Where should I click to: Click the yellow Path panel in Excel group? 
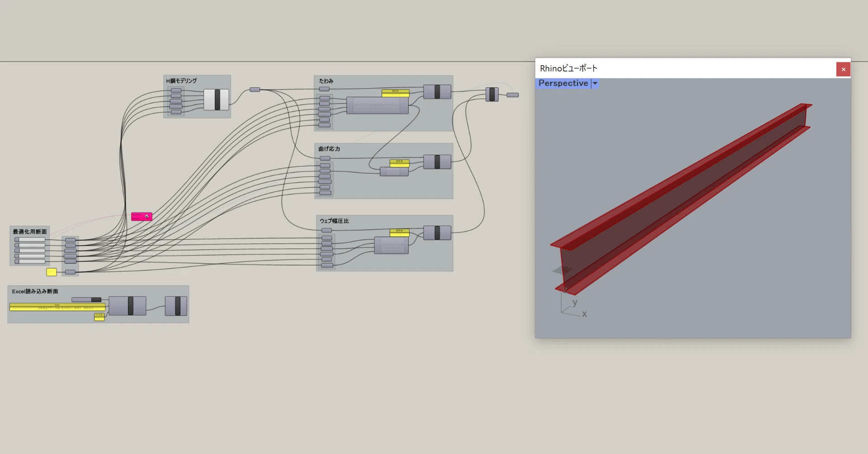click(x=57, y=307)
